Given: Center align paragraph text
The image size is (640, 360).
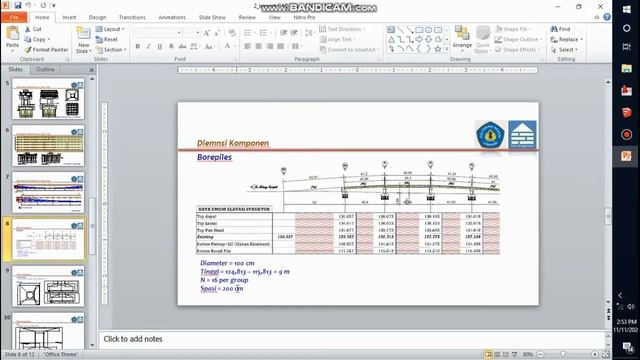Looking at the screenshot, I should coord(258,46).
